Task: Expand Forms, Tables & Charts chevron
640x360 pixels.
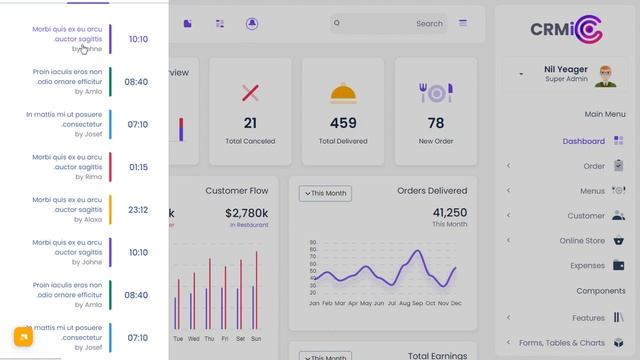Action: pos(509,342)
